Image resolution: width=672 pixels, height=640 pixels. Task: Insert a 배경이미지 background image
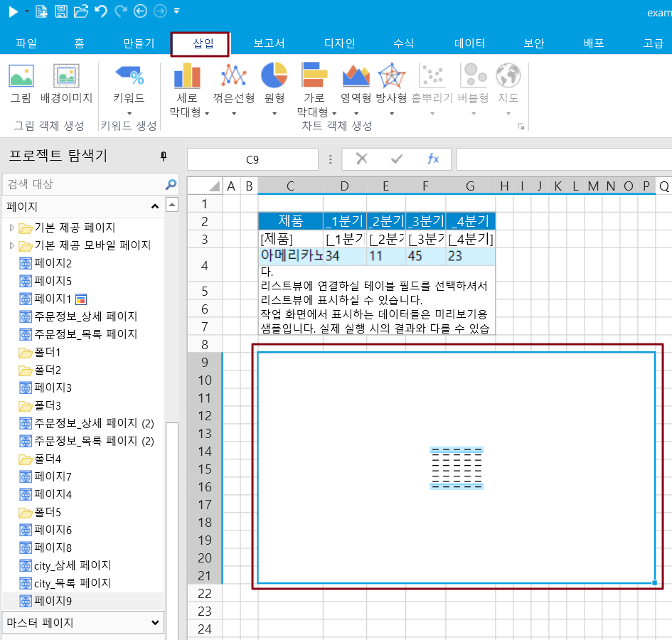(x=66, y=82)
